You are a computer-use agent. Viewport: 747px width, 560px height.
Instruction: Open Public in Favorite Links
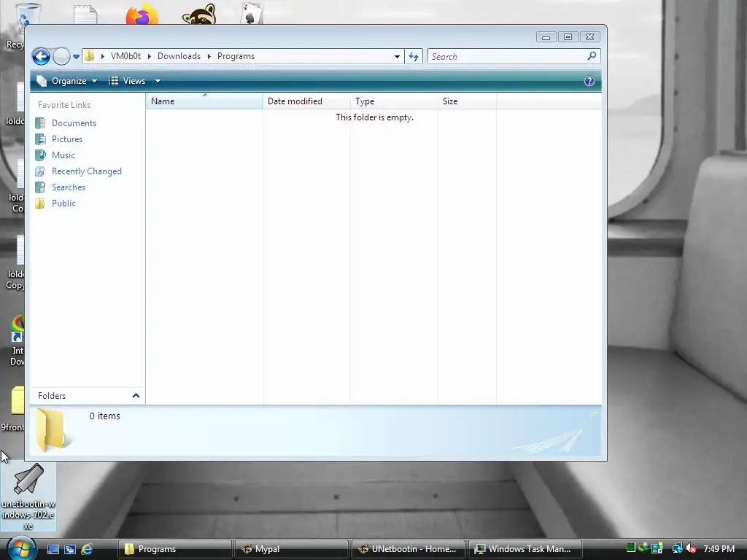coord(64,203)
